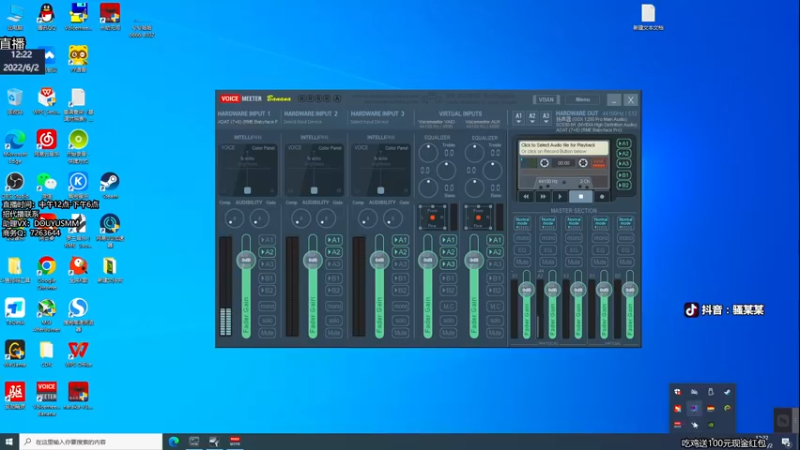Open Voicemeeter from the taskbar
The image size is (800, 450).
tap(235, 441)
